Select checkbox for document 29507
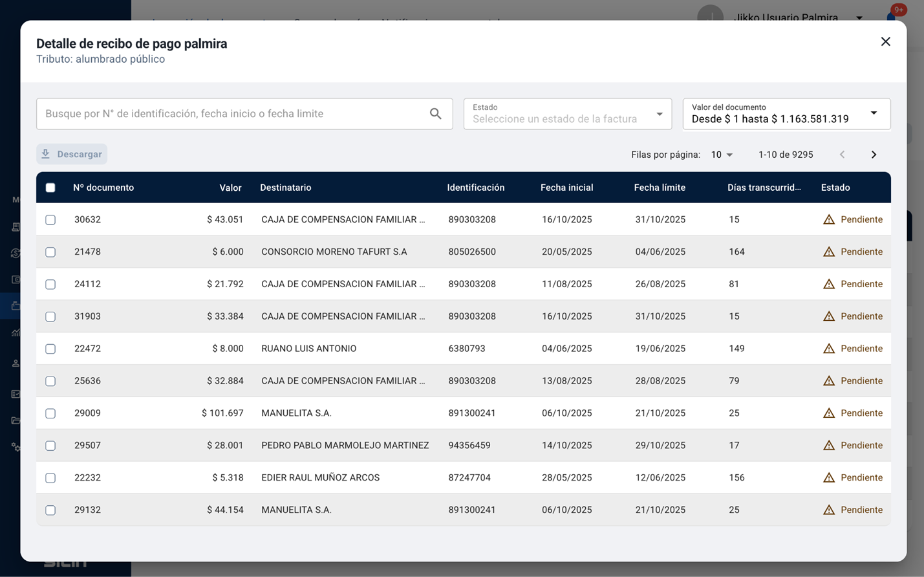Screen dimensions: 924x577 coord(50,446)
